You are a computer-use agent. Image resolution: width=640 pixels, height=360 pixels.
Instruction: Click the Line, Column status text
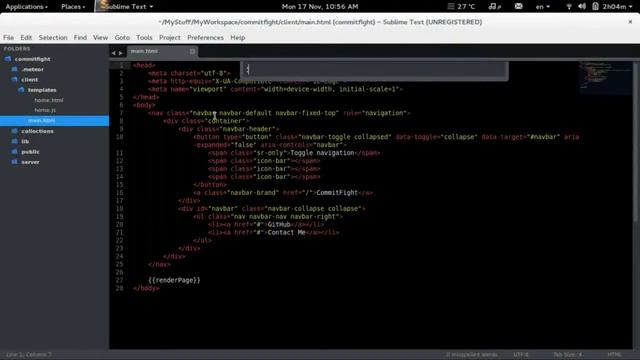pos(29,355)
